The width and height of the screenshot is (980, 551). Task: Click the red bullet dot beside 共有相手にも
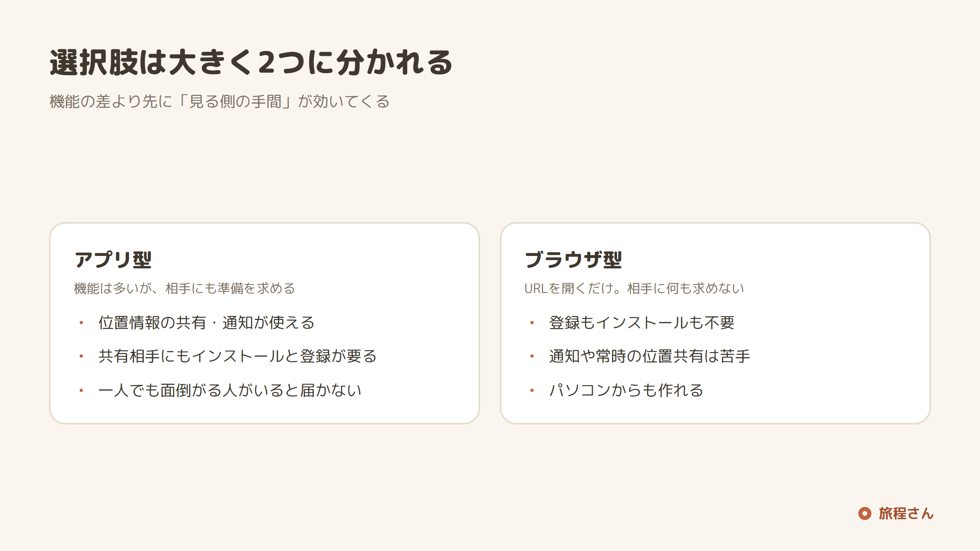point(81,356)
